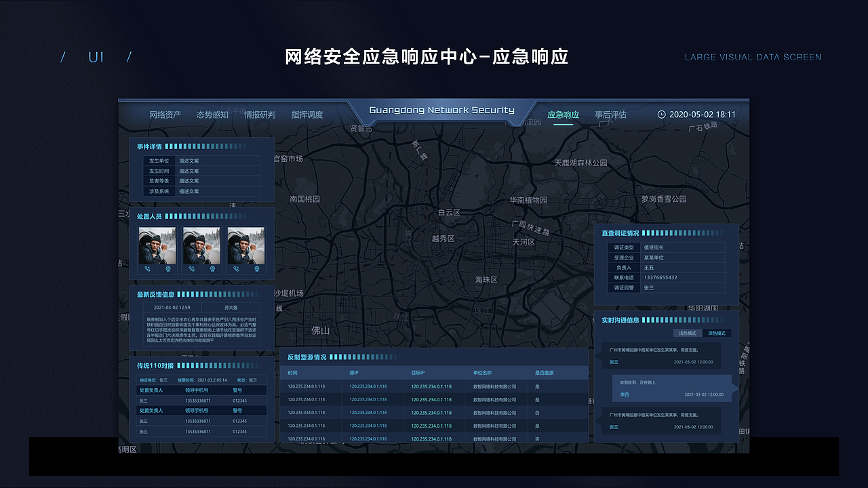Click the Guangdong Network Security header banner

(x=444, y=108)
